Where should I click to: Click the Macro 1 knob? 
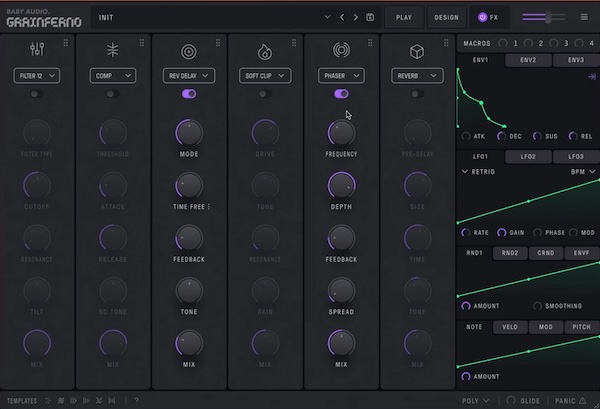(503, 43)
